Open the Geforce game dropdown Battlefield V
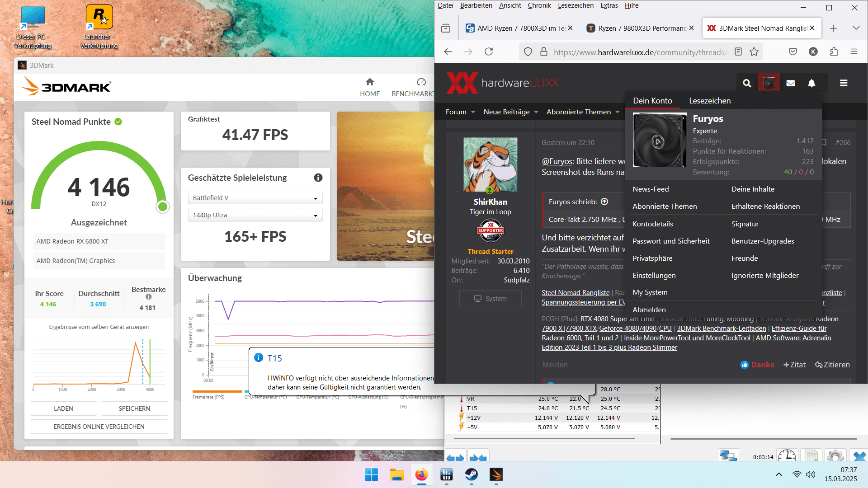868x488 pixels. click(255, 198)
